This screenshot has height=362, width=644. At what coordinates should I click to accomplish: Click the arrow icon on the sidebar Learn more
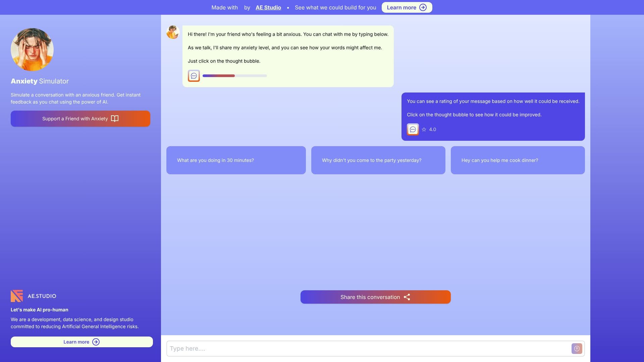96,342
